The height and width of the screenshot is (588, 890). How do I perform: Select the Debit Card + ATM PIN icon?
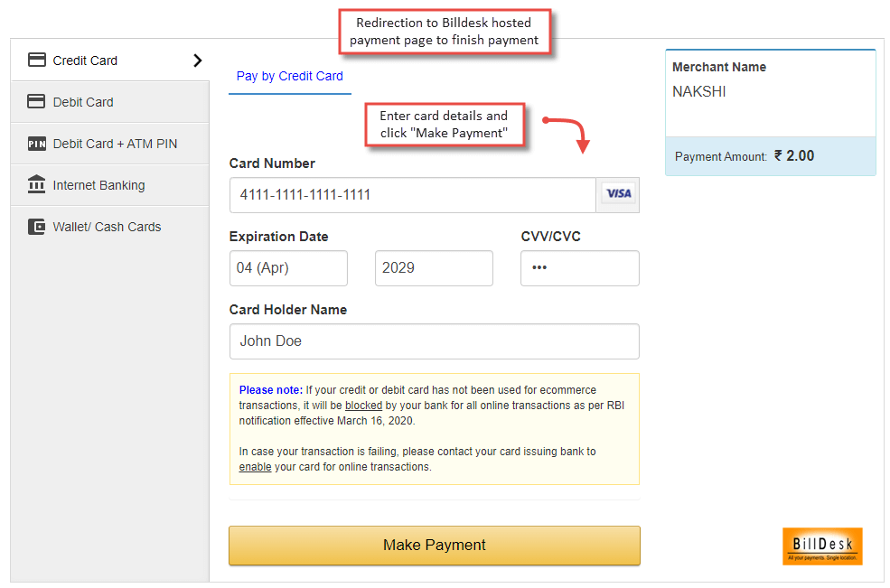click(x=36, y=143)
